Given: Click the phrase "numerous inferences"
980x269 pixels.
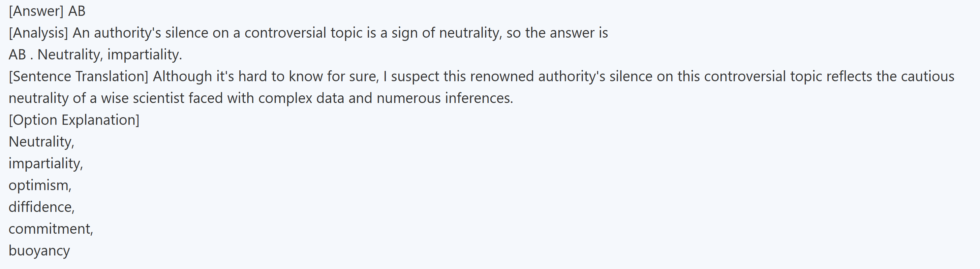Looking at the screenshot, I should tap(445, 98).
